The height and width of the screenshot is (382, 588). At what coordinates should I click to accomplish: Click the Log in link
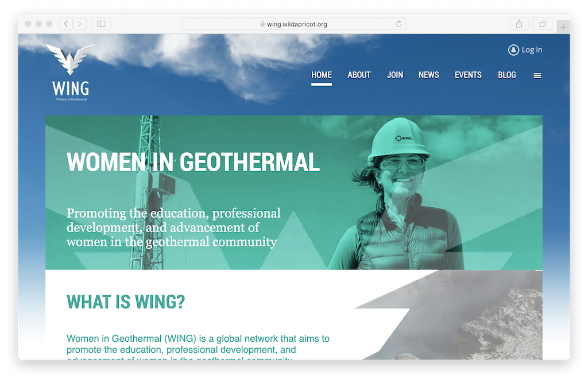pos(532,50)
